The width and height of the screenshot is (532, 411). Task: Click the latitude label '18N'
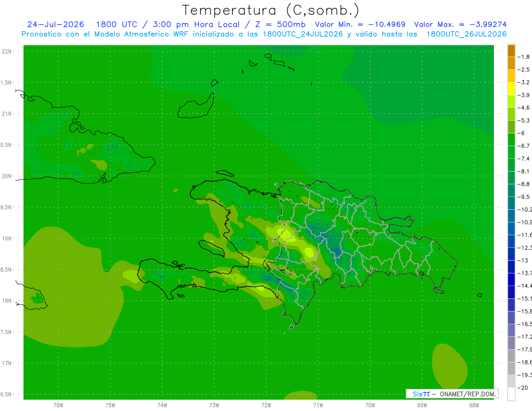pyautogui.click(x=7, y=301)
